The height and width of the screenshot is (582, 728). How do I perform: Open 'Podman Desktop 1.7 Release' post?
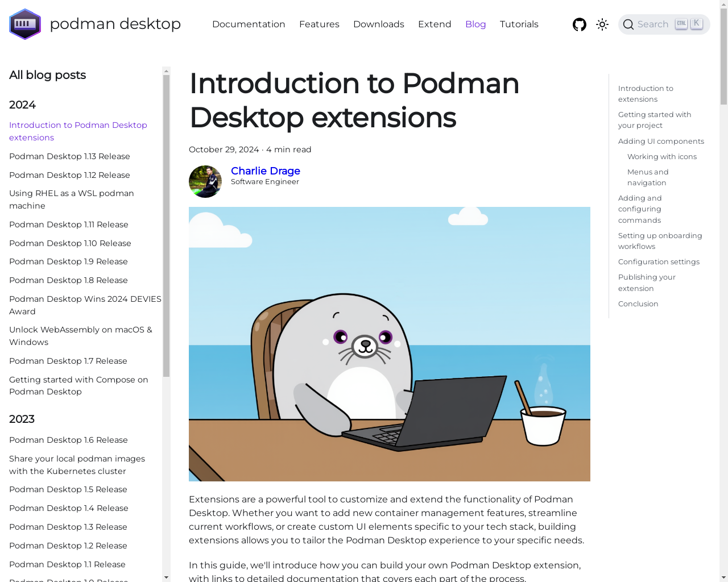point(68,361)
